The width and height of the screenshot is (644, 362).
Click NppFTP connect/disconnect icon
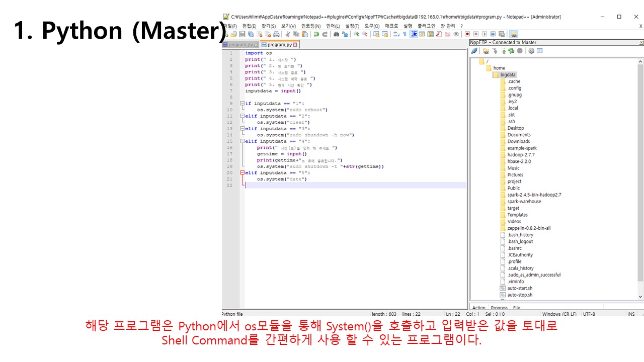(x=474, y=51)
